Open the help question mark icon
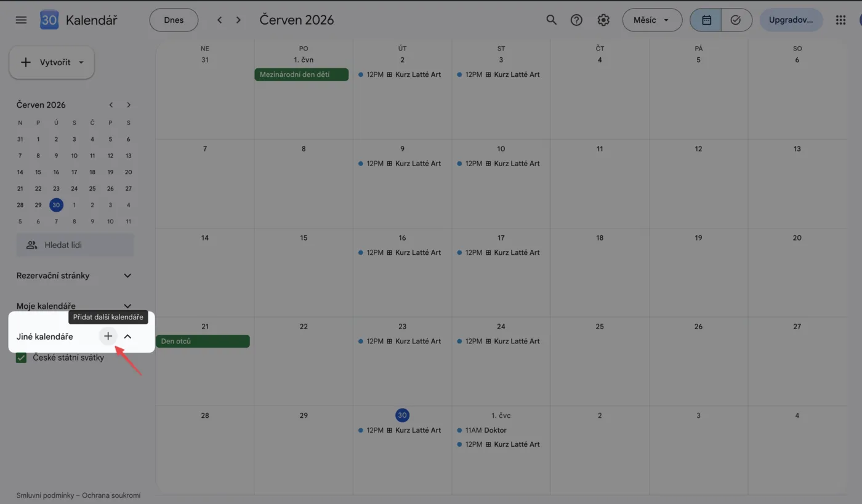862x504 pixels. point(576,20)
